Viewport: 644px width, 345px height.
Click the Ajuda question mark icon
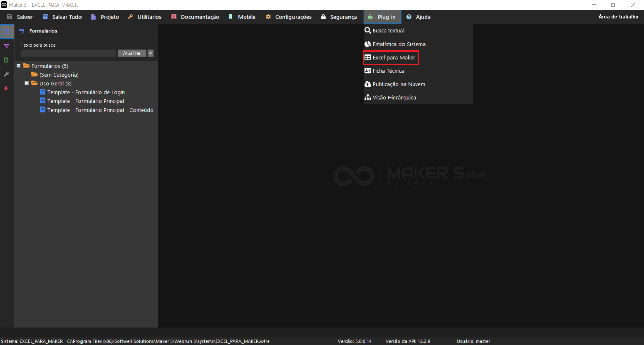point(409,17)
